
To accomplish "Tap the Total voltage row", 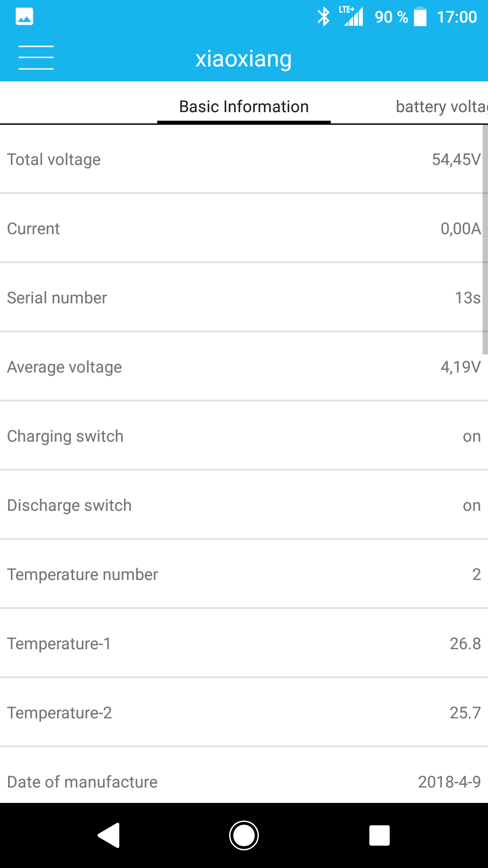I will pyautogui.click(x=244, y=160).
